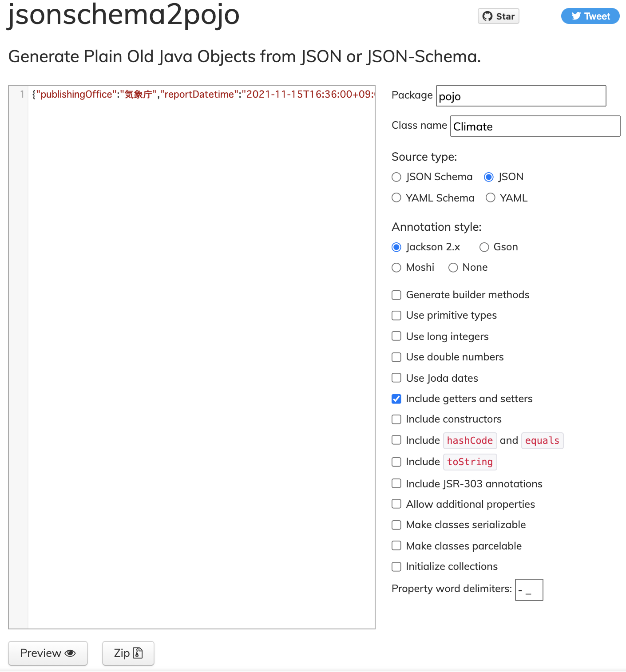Click the Twitter bird on Tweet button
Screen dimensions: 626x672
576,16
